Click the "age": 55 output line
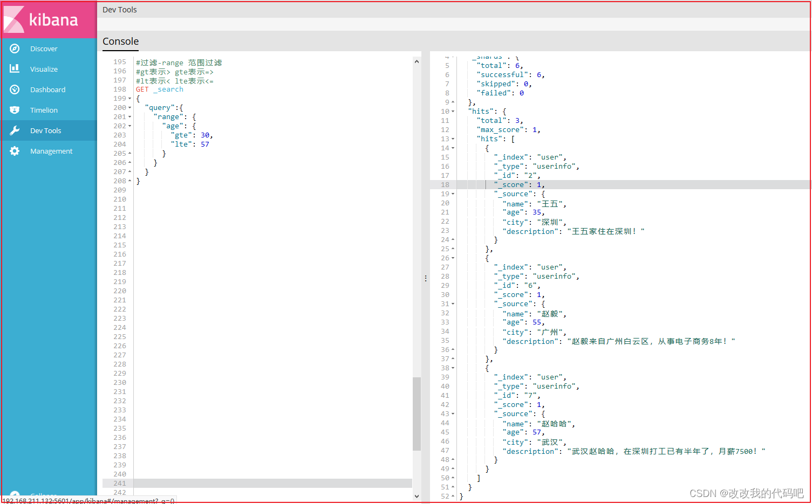The width and height of the screenshot is (812, 504). pos(523,322)
